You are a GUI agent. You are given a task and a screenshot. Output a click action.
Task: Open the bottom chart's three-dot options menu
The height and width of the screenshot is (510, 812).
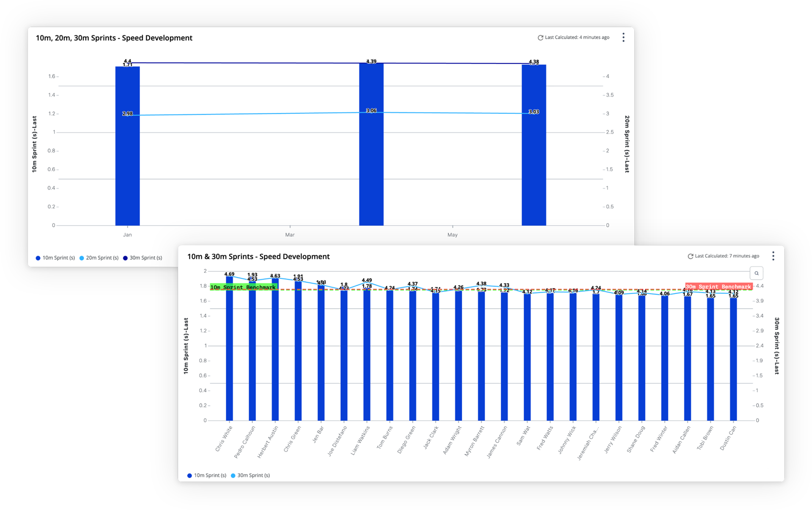[x=773, y=256]
